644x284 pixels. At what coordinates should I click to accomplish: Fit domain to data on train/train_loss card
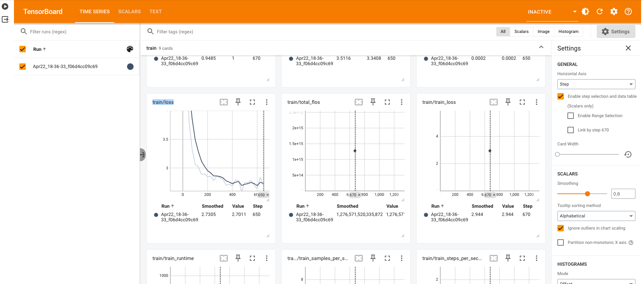(x=494, y=102)
